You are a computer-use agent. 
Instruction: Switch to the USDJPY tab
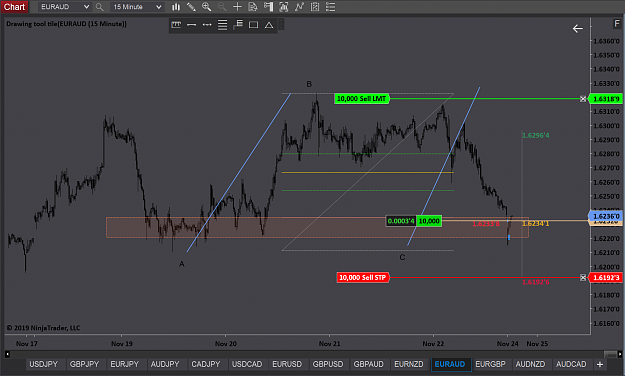[x=44, y=364]
